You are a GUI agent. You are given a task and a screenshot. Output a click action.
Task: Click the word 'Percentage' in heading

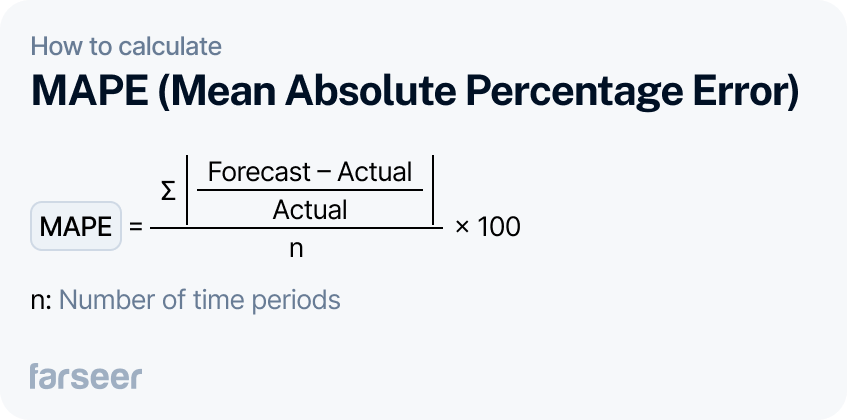[567, 92]
